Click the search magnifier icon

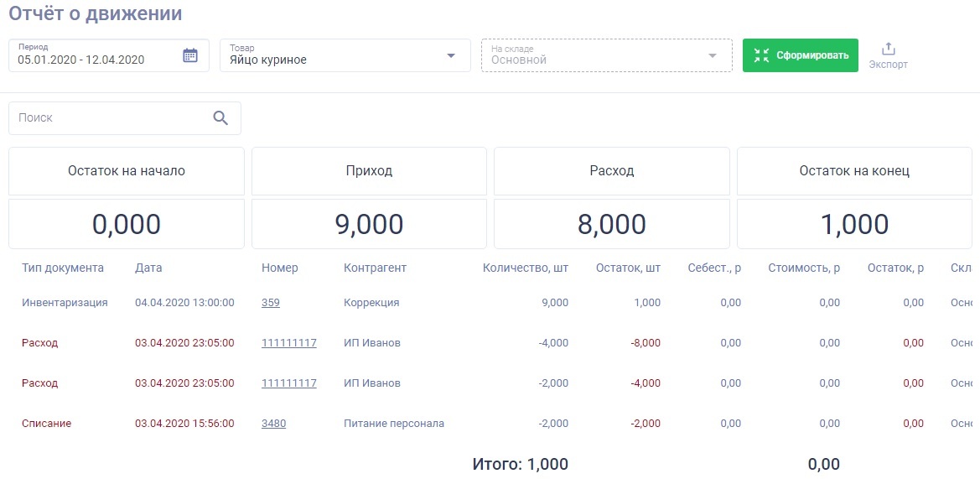220,118
